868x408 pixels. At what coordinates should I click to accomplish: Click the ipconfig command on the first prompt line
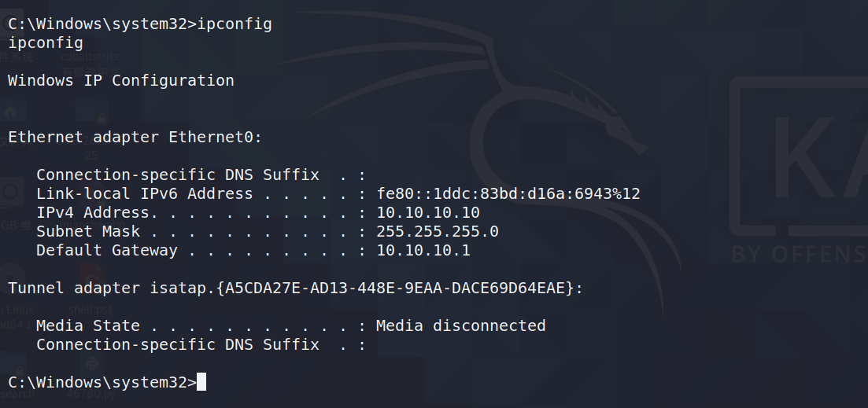235,24
